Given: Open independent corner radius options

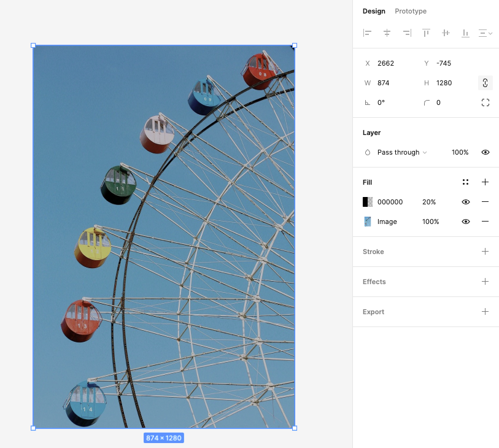Looking at the screenshot, I should point(485,102).
